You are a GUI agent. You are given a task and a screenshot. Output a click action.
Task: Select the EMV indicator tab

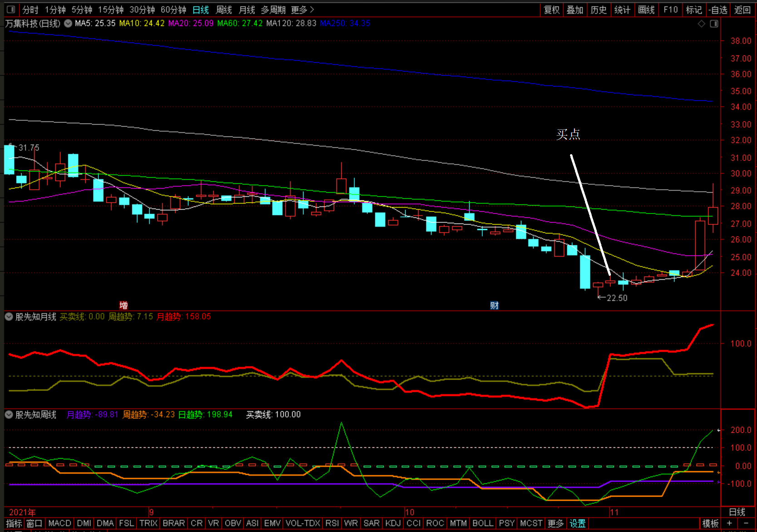272,523
